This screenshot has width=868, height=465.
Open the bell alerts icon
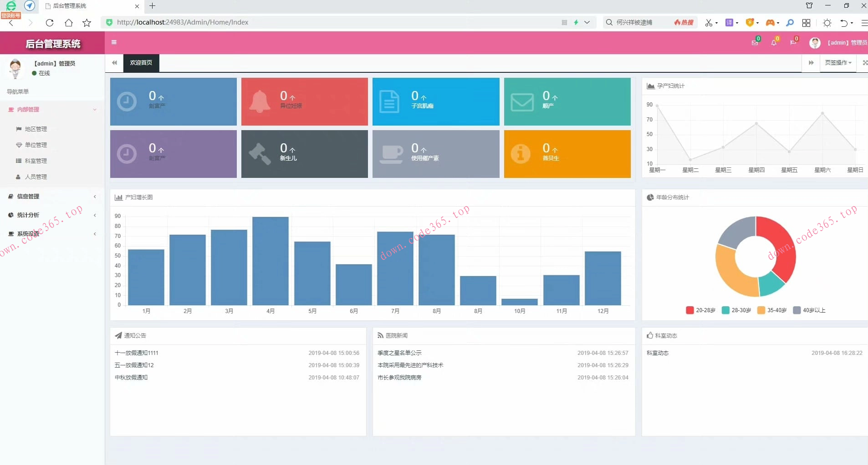coord(774,43)
